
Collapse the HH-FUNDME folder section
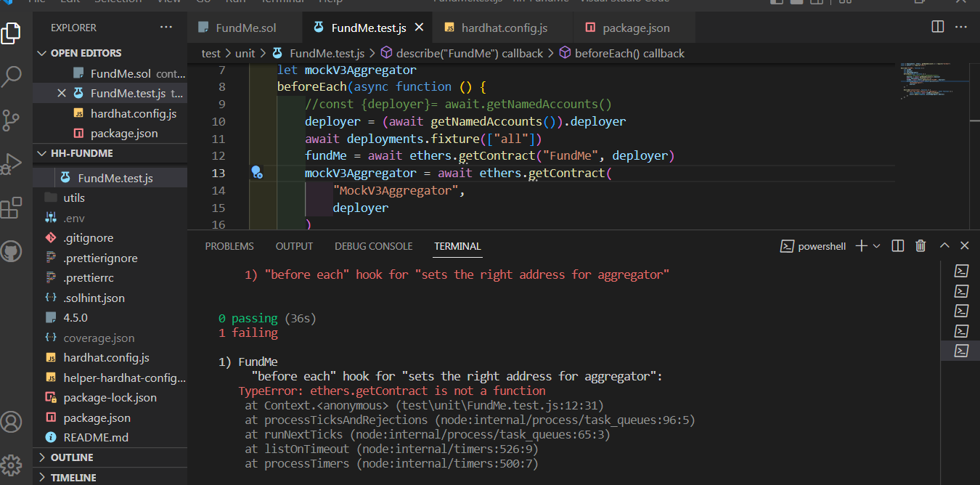(x=110, y=153)
